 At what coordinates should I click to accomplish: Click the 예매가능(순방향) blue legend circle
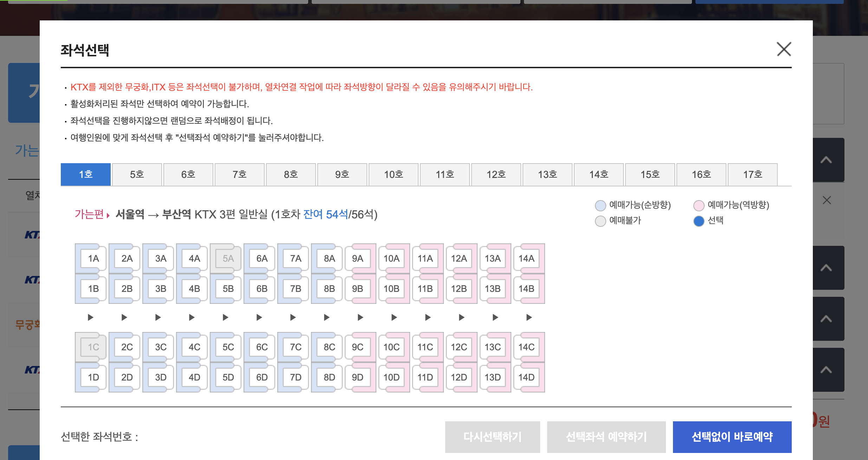click(600, 205)
